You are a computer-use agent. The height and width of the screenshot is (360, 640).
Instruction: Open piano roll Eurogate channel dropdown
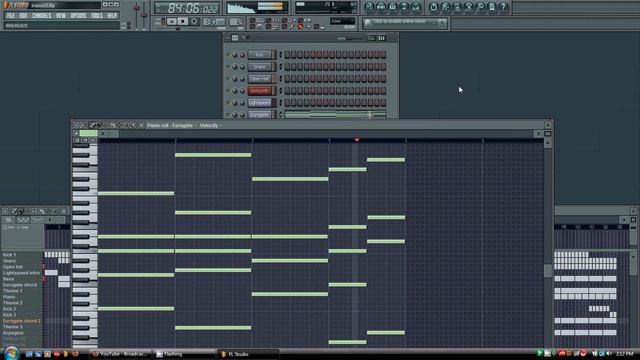(184, 125)
